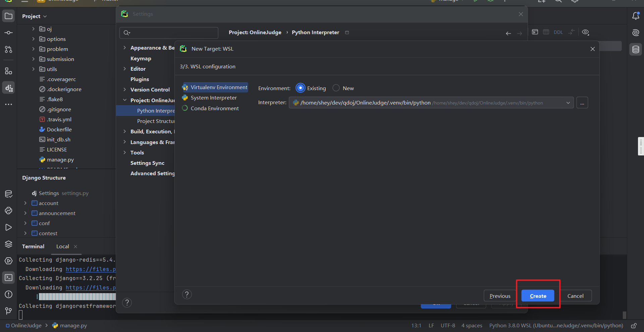
Task: Click the eye view options icon
Action: (x=586, y=32)
